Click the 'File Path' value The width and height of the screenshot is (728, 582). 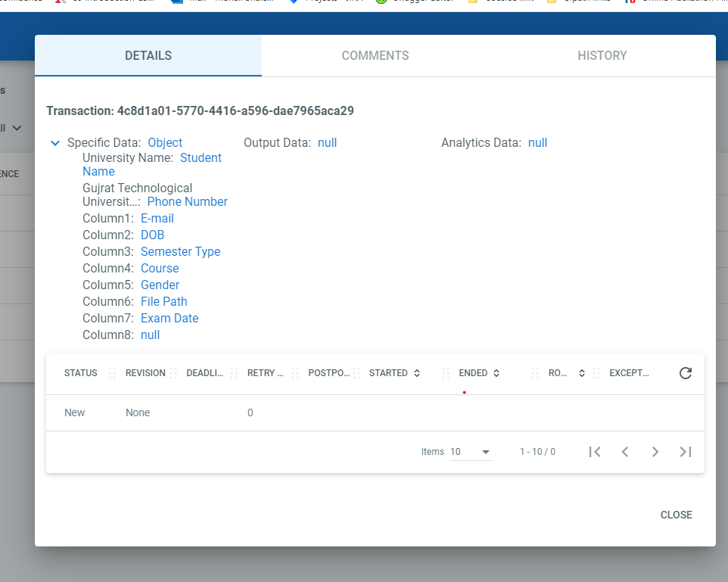click(x=164, y=302)
